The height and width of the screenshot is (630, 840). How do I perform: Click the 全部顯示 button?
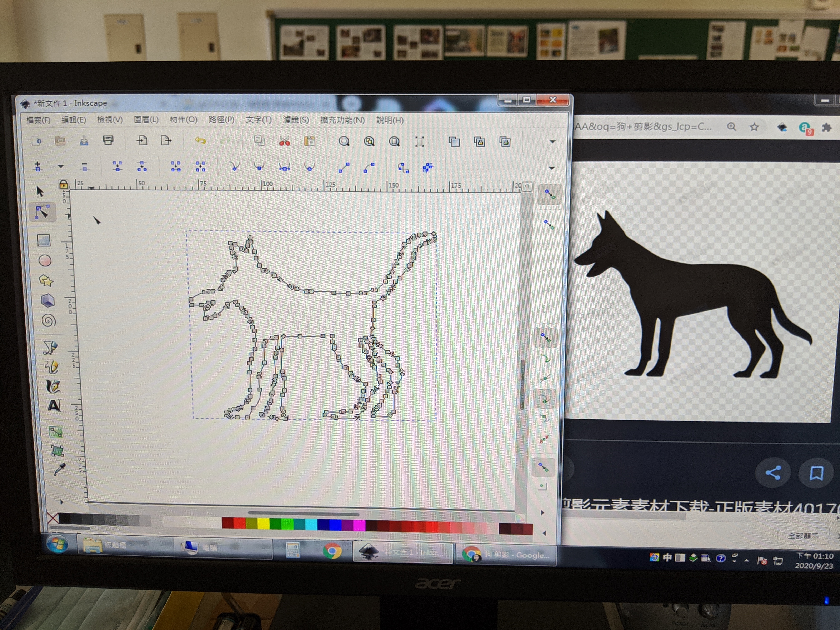[803, 535]
